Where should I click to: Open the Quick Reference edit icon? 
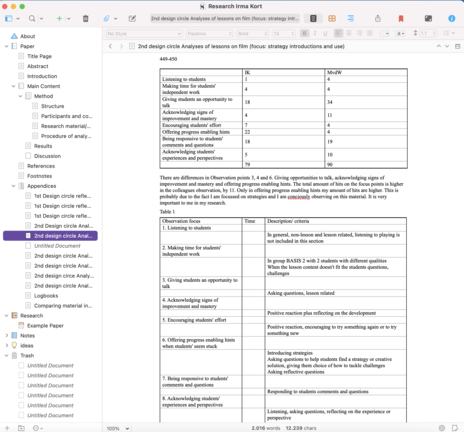(132, 19)
